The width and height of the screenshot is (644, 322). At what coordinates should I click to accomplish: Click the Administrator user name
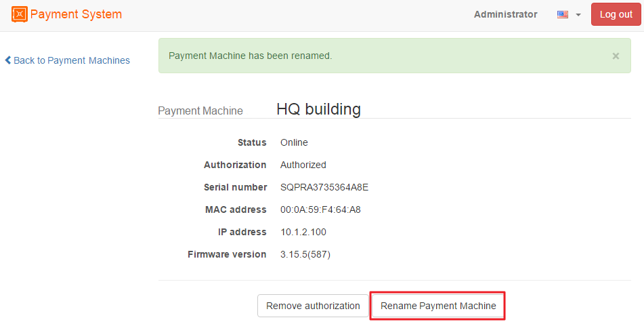click(505, 14)
